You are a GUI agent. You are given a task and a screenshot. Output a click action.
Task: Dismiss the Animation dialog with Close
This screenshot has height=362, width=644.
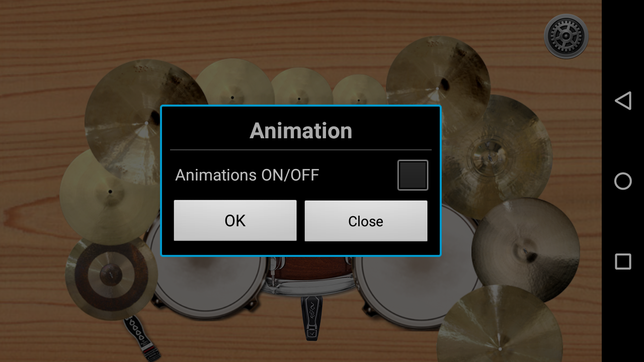366,221
